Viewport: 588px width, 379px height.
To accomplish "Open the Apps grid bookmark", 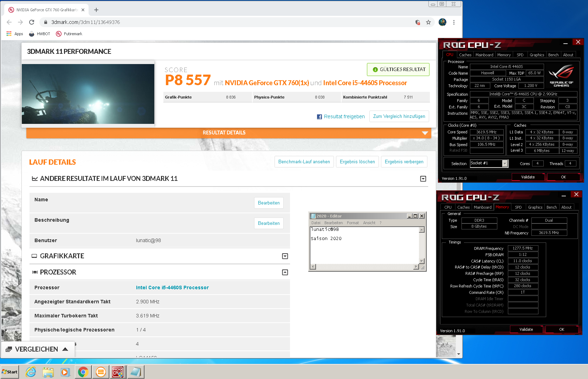I will coord(15,34).
